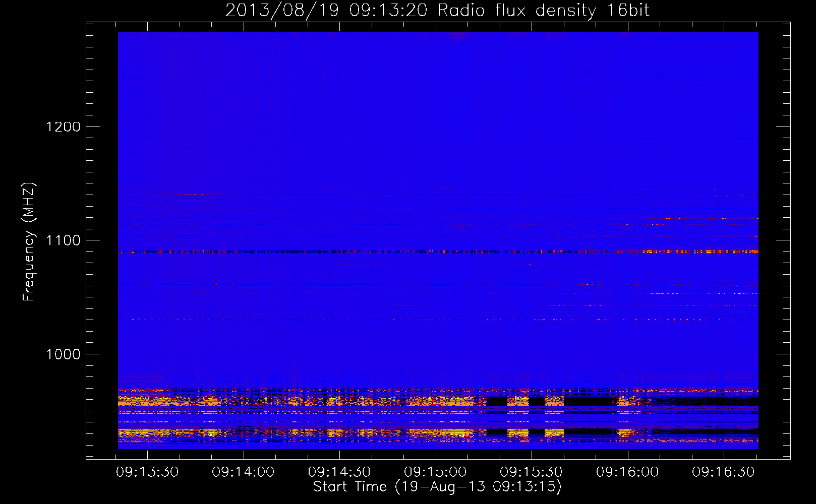Click the 09:14:30 time axis label
Viewport: 816px width, 504px height.
(339, 472)
